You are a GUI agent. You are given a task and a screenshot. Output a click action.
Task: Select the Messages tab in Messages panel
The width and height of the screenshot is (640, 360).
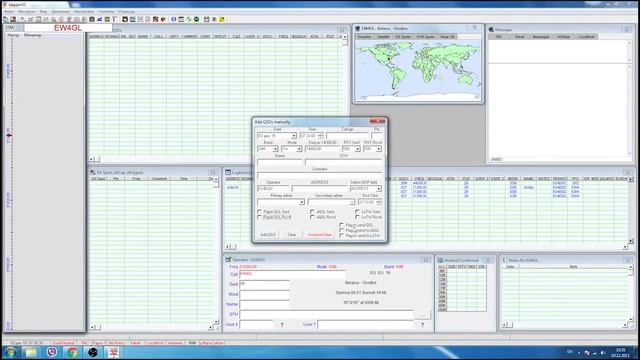[x=541, y=37]
